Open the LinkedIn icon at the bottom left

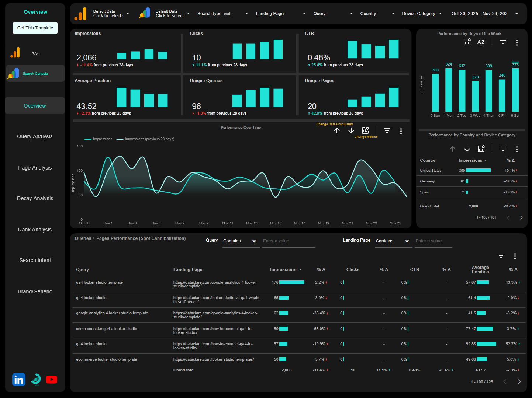[x=18, y=379]
